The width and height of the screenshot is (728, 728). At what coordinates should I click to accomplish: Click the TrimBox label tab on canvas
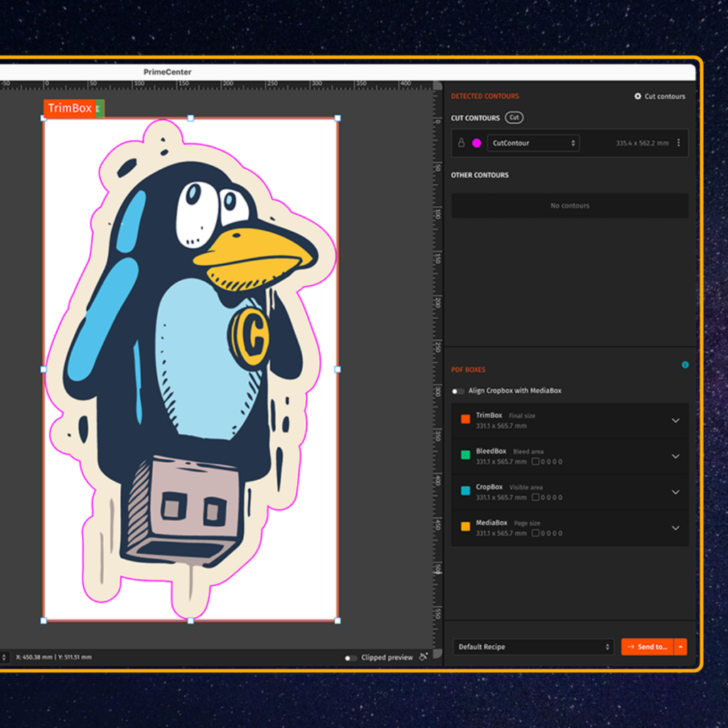pos(70,108)
